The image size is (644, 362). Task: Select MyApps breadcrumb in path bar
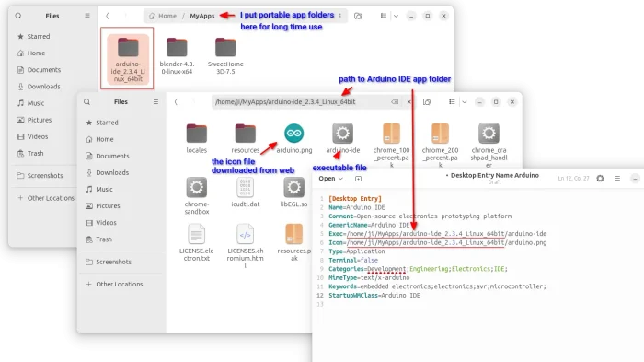point(202,16)
